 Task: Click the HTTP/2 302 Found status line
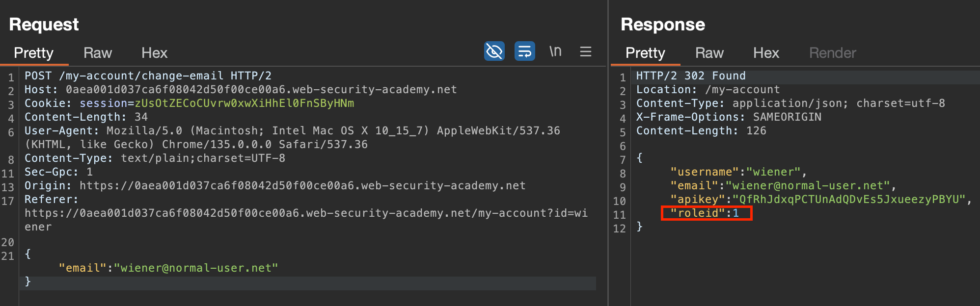pyautogui.click(x=690, y=76)
